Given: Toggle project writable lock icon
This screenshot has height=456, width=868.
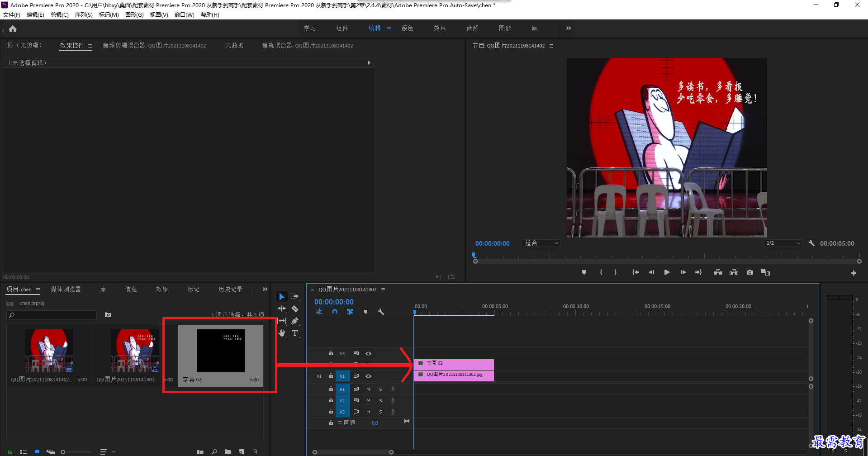Looking at the screenshot, I should pos(9,451).
